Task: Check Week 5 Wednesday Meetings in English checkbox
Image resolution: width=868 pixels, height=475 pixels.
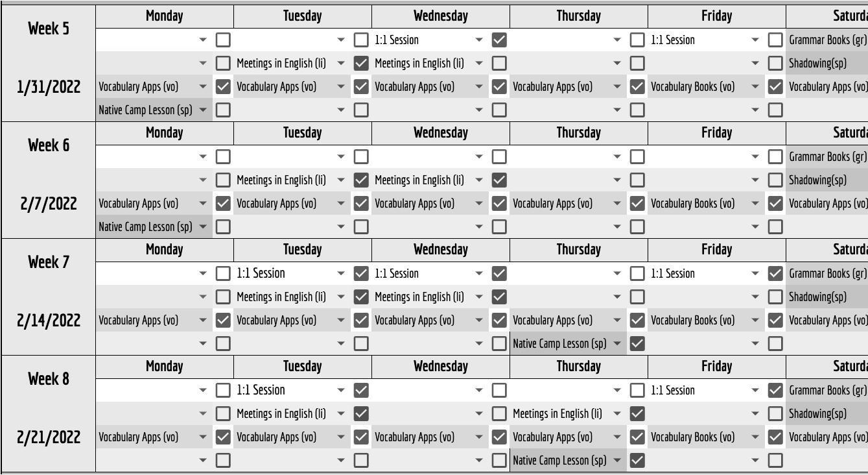Action: coord(499,63)
